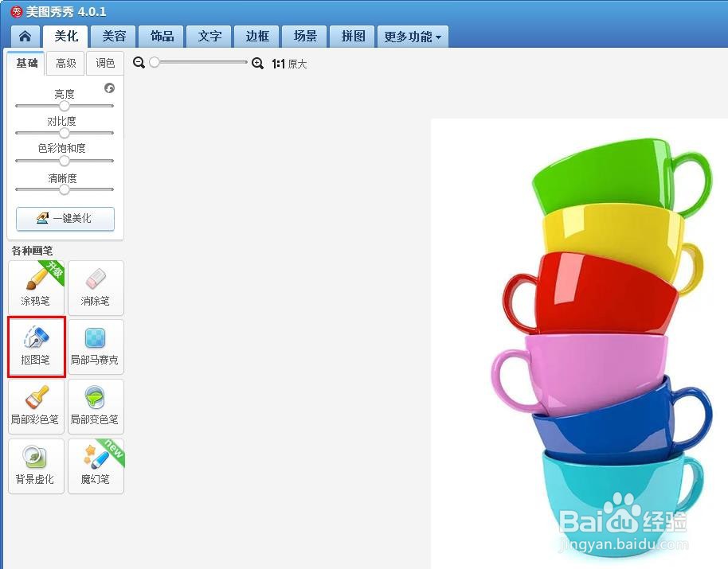728x569 pixels.
Task: Click the 各种画笔 section heading
Action: click(x=32, y=251)
